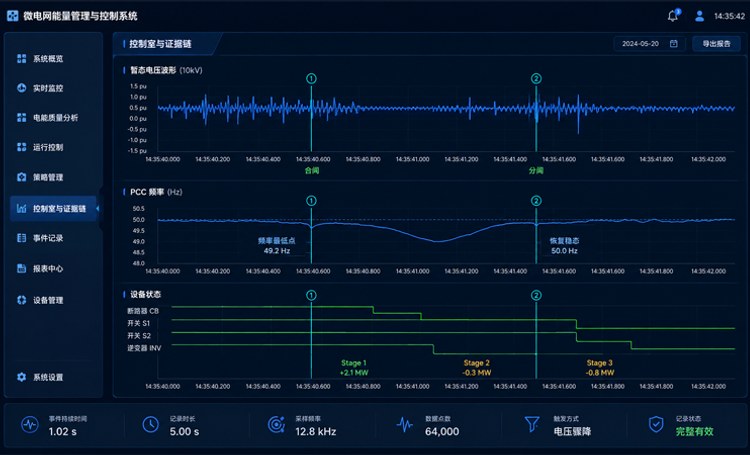Click the 实时监控 sidebar icon

pos(22,88)
